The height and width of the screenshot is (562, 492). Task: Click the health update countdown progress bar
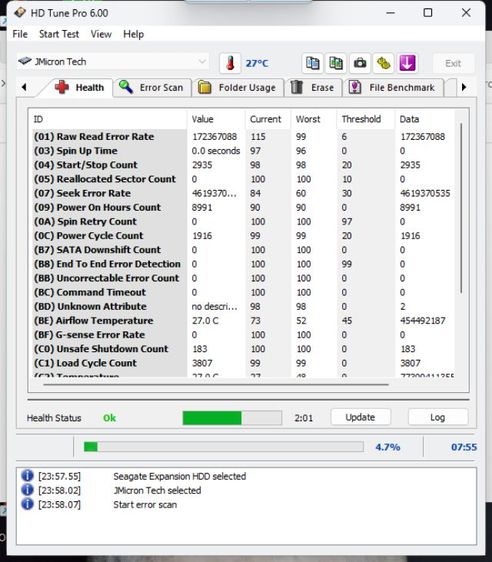click(x=232, y=418)
